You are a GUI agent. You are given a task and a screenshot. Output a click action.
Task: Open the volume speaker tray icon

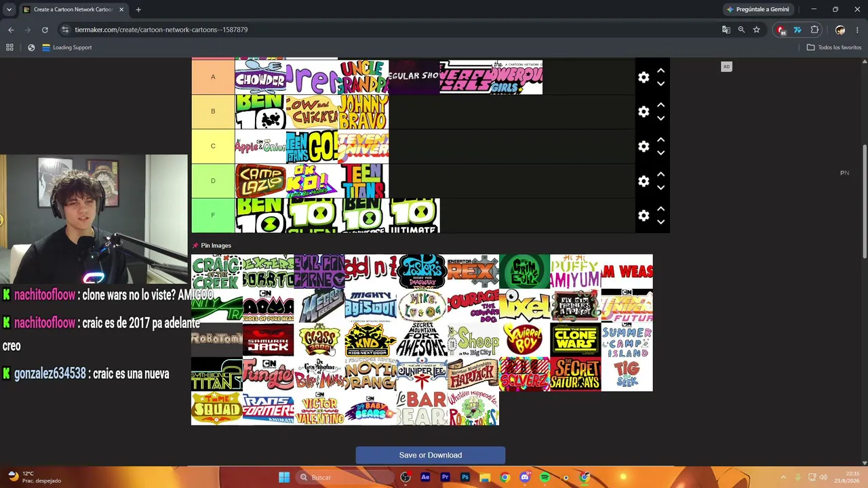824,477
